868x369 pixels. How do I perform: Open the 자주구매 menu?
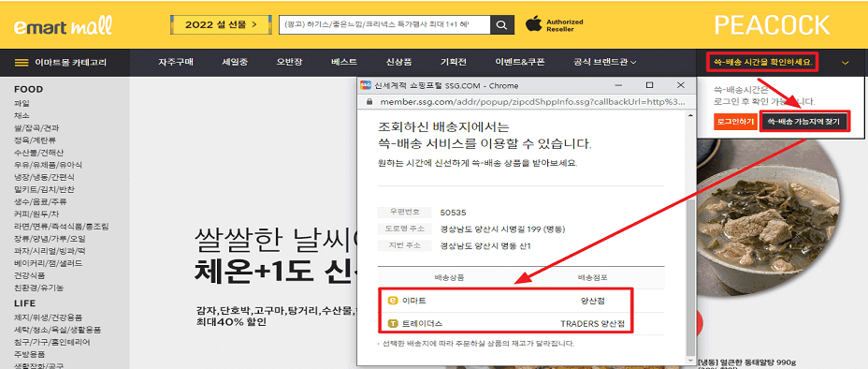[176, 63]
